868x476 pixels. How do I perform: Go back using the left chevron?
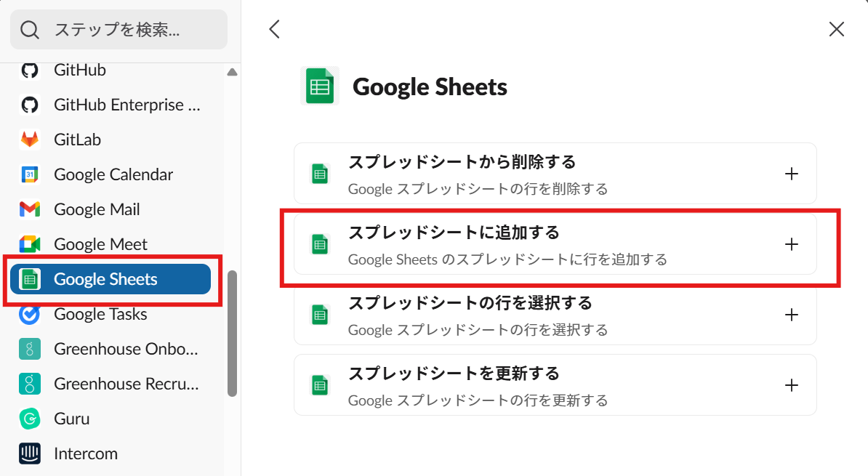pos(274,29)
